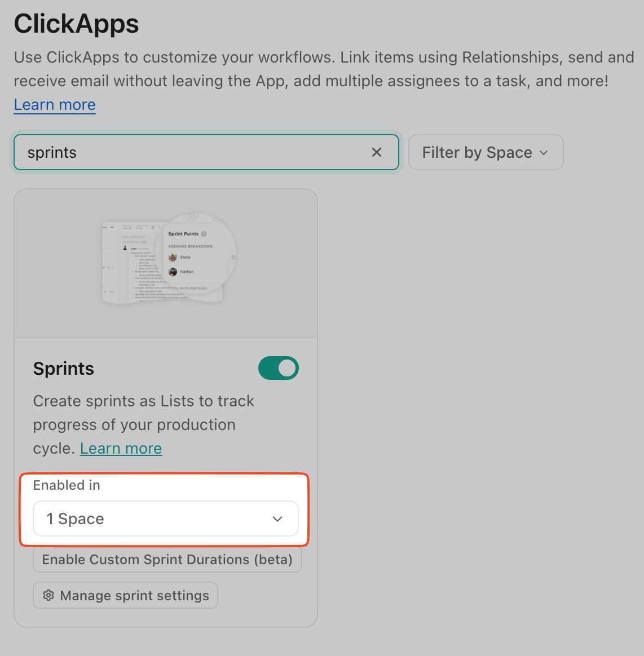Expand the Enabled in 1 Space selector

click(166, 518)
